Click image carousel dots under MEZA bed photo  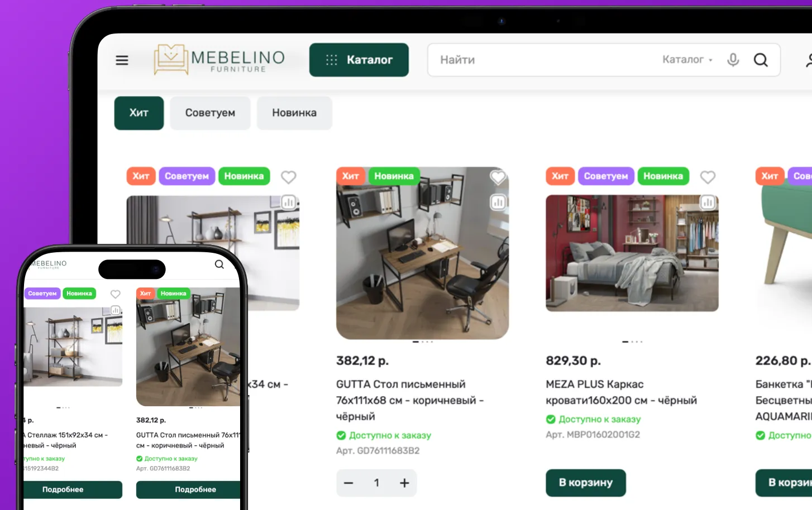click(632, 341)
